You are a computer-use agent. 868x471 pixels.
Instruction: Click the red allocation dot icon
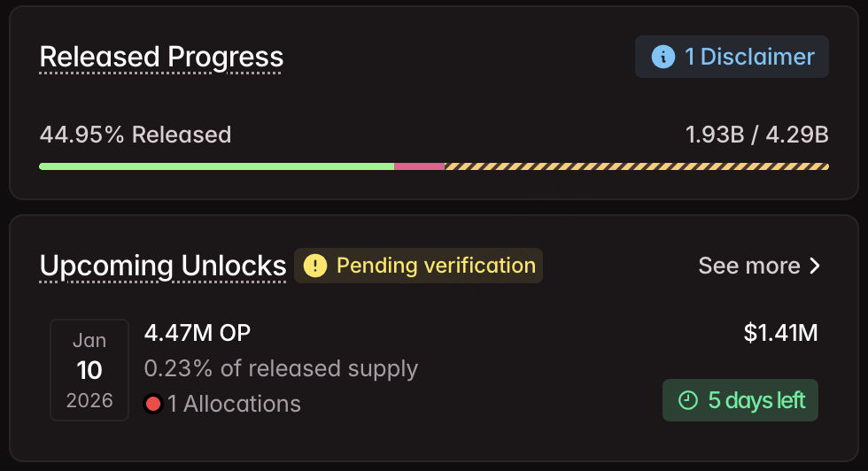pos(153,405)
